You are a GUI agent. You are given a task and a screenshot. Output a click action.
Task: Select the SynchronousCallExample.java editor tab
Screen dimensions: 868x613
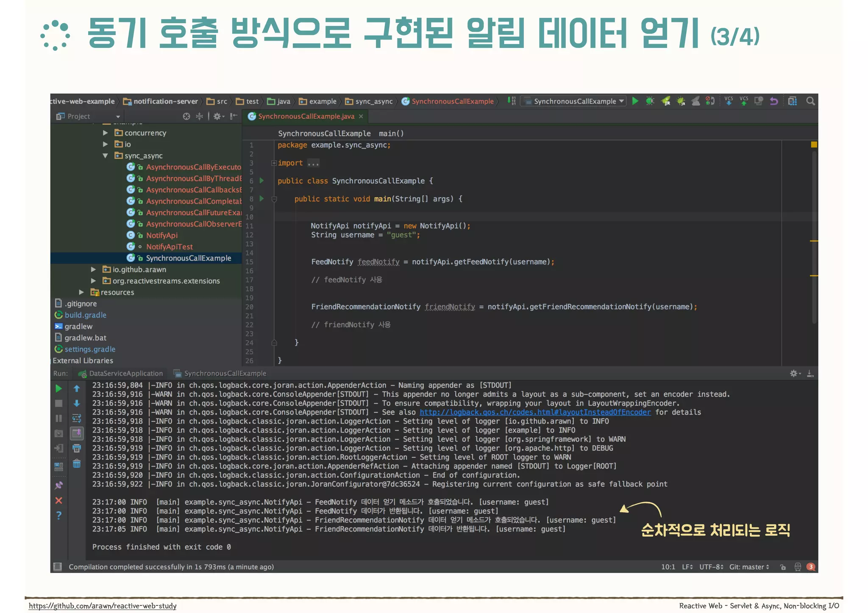(306, 116)
